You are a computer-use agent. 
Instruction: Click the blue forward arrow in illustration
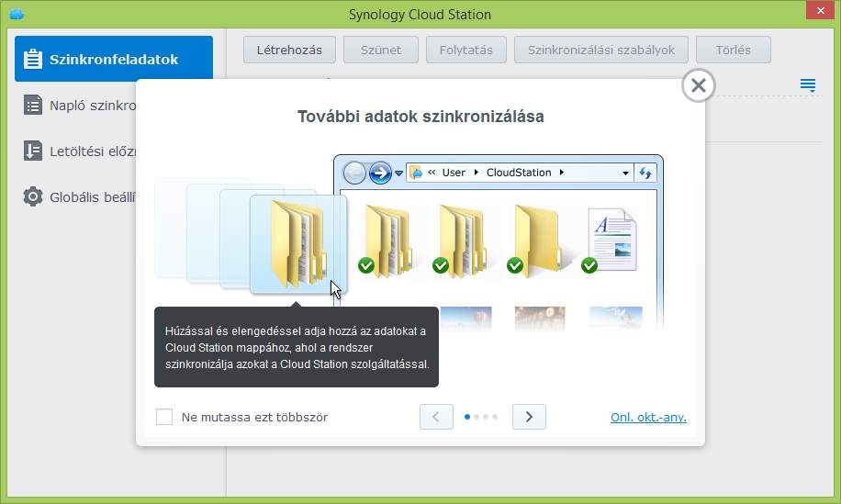tap(380, 173)
